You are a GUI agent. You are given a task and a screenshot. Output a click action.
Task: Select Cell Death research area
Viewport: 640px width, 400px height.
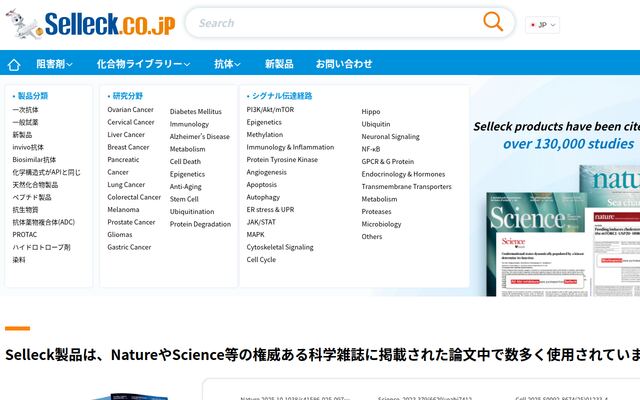tap(185, 162)
